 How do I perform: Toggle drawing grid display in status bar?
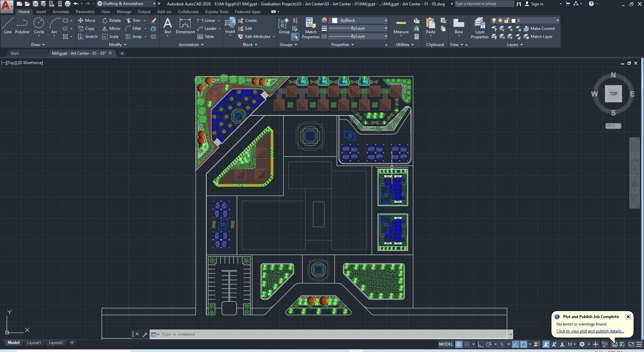coord(459,344)
